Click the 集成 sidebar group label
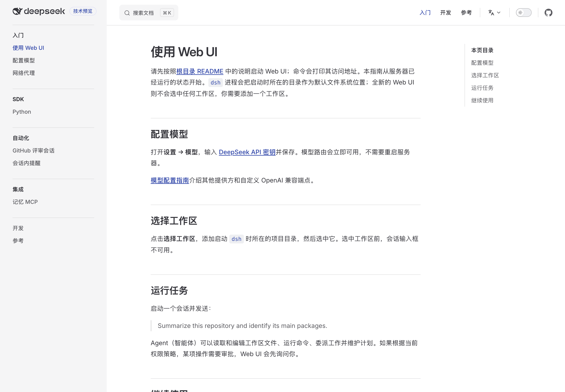Viewport: 565px width, 392px height. 18,189
